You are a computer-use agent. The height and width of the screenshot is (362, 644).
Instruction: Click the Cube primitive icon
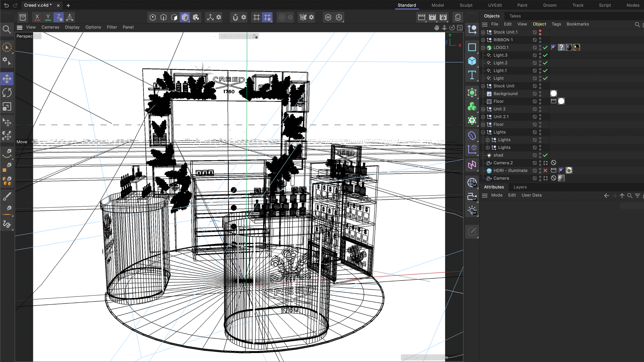tap(472, 61)
